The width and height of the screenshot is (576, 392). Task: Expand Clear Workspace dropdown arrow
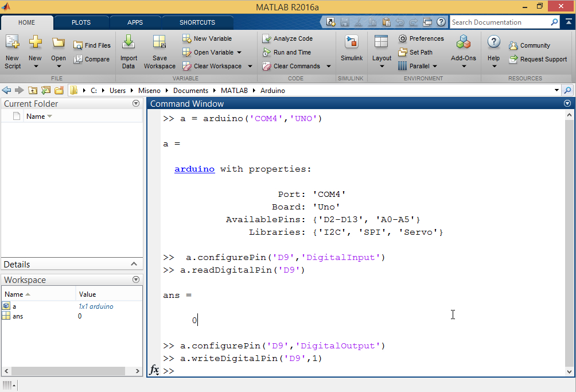(250, 67)
